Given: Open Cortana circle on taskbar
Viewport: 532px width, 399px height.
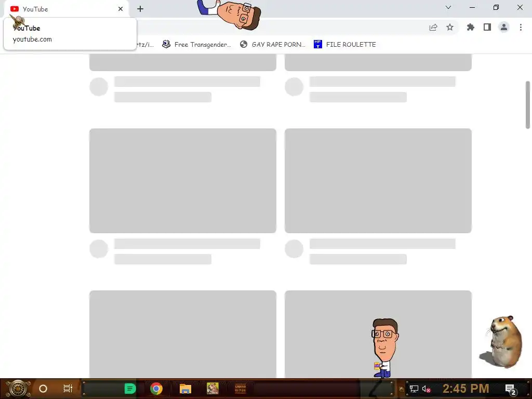Looking at the screenshot, I should 43,389.
